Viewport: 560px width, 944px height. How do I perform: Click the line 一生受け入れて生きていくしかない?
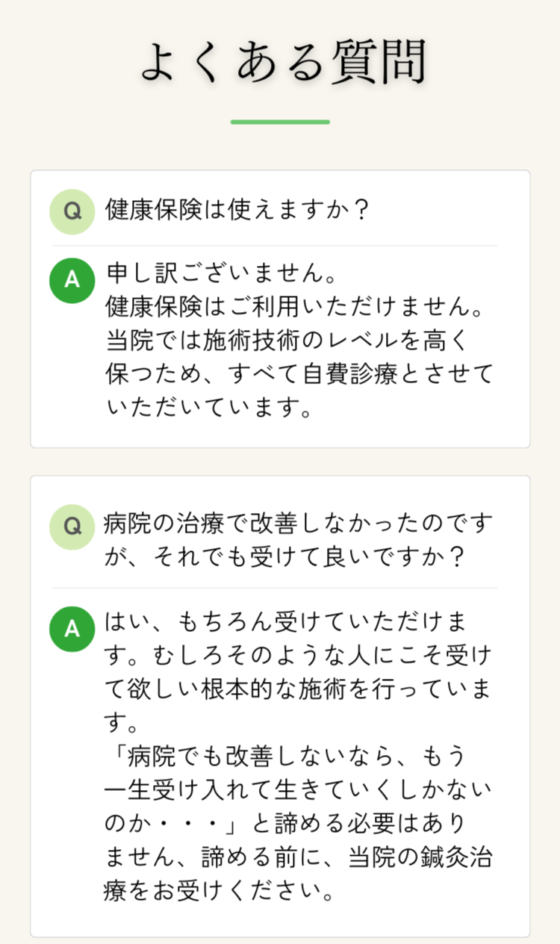click(x=297, y=791)
